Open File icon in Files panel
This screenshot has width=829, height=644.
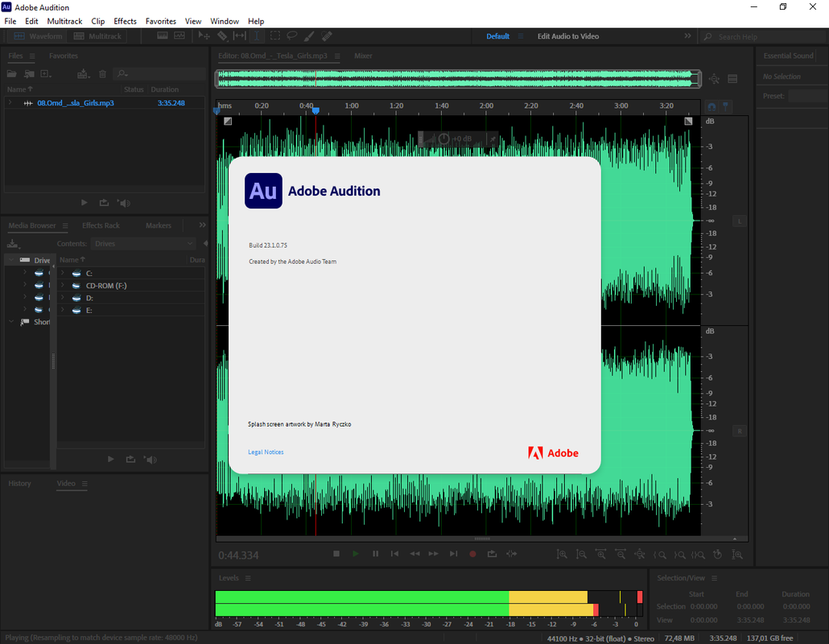[11, 74]
